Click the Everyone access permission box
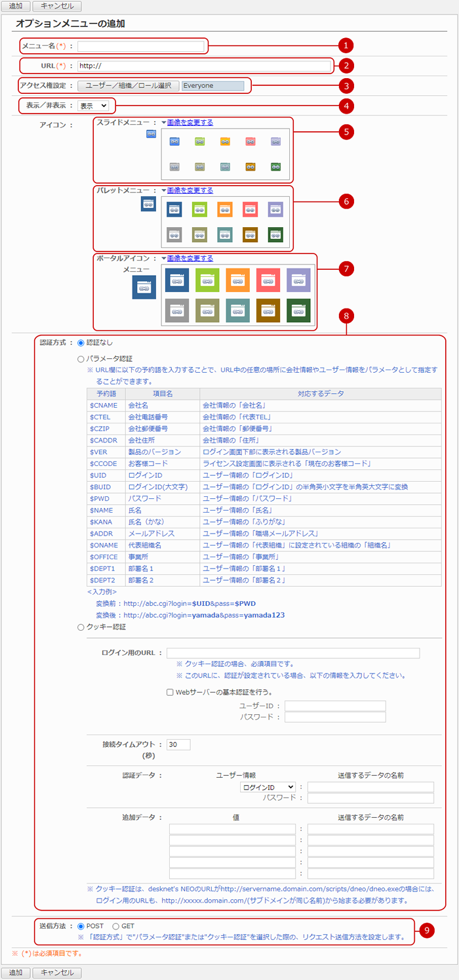 [213, 85]
